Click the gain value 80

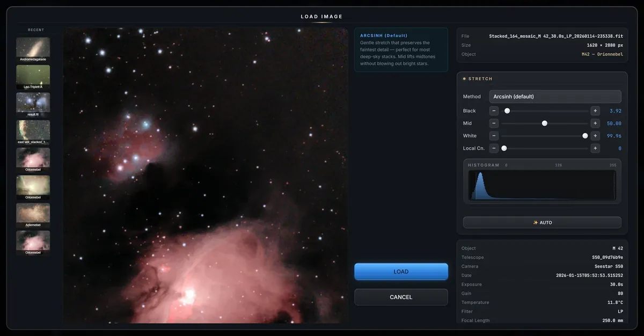620,294
